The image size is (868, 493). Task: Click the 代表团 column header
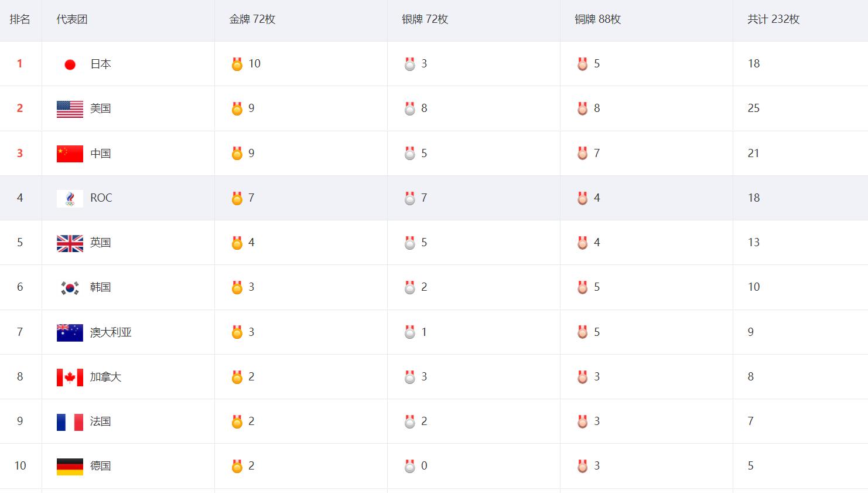(72, 19)
